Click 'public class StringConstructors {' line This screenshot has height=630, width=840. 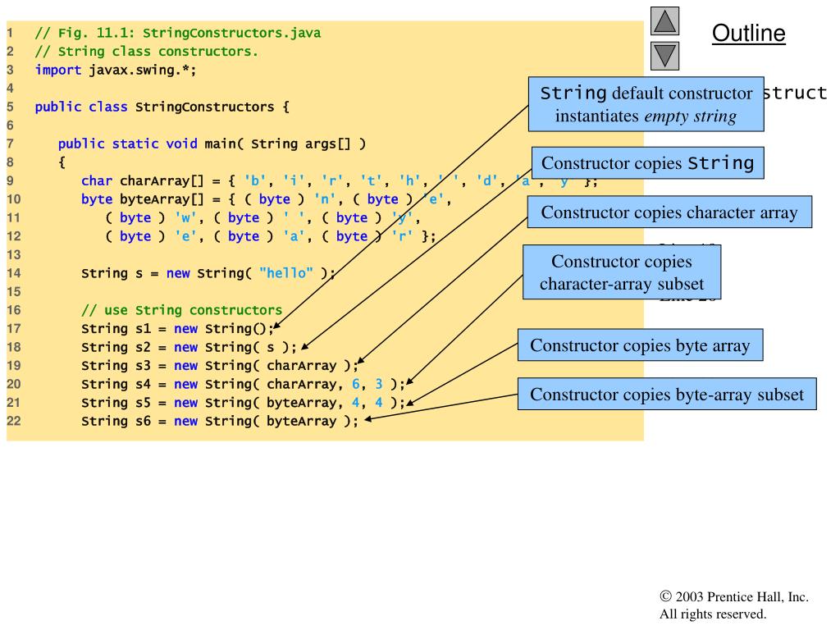click(x=162, y=107)
